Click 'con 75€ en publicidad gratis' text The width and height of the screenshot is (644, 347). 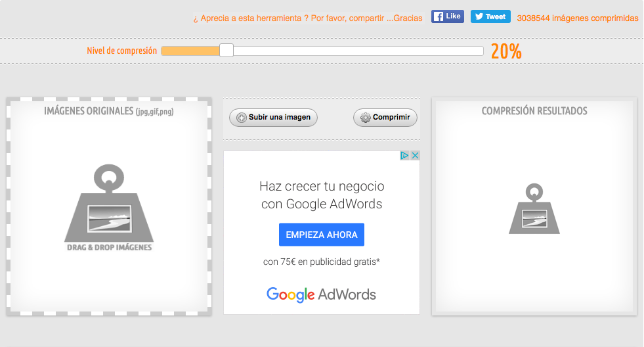(x=322, y=262)
